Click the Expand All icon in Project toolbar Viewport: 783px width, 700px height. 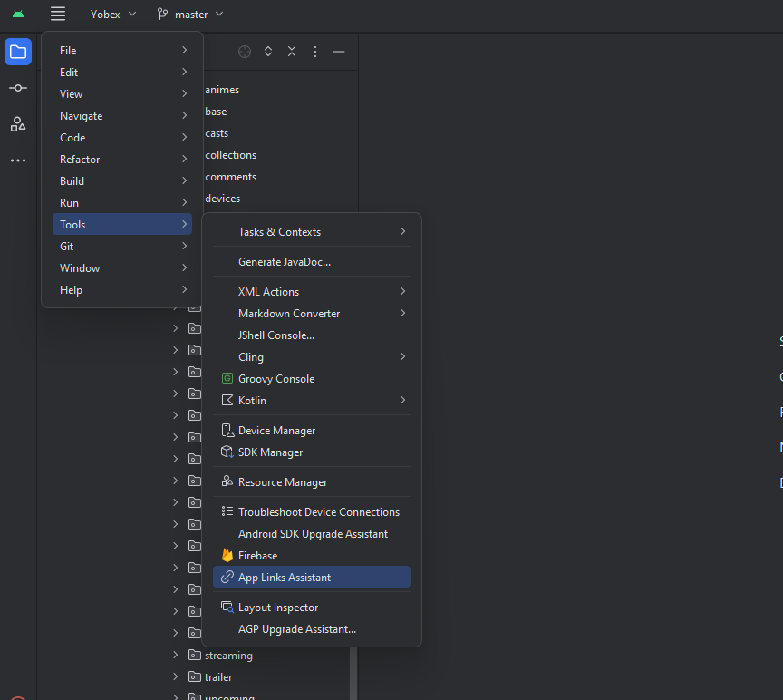(267, 52)
